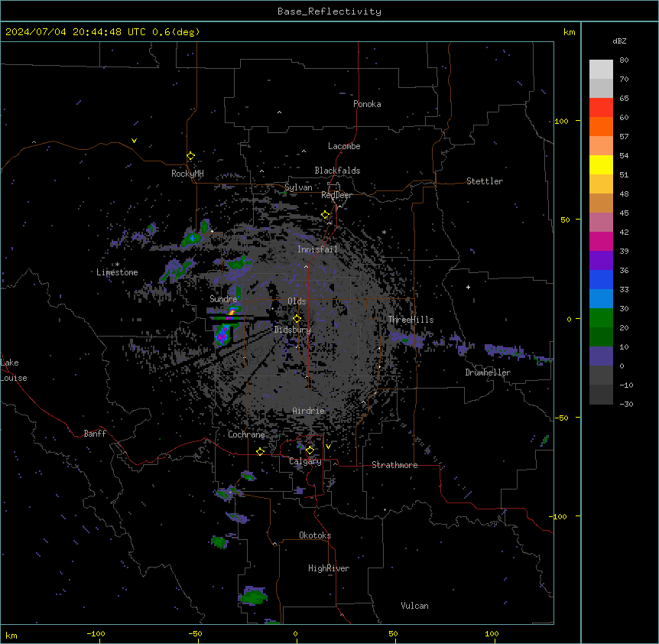Click the Olds town label
The image size is (659, 644).
point(297,301)
